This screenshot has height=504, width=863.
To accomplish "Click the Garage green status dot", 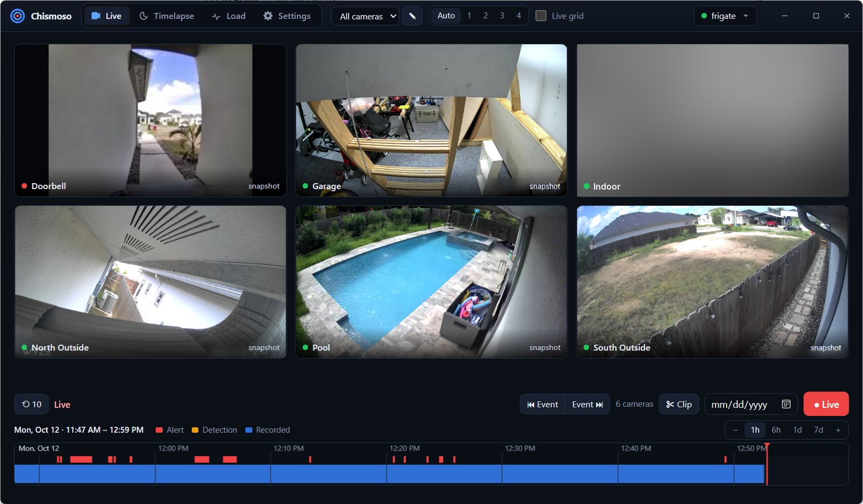I will 305,186.
